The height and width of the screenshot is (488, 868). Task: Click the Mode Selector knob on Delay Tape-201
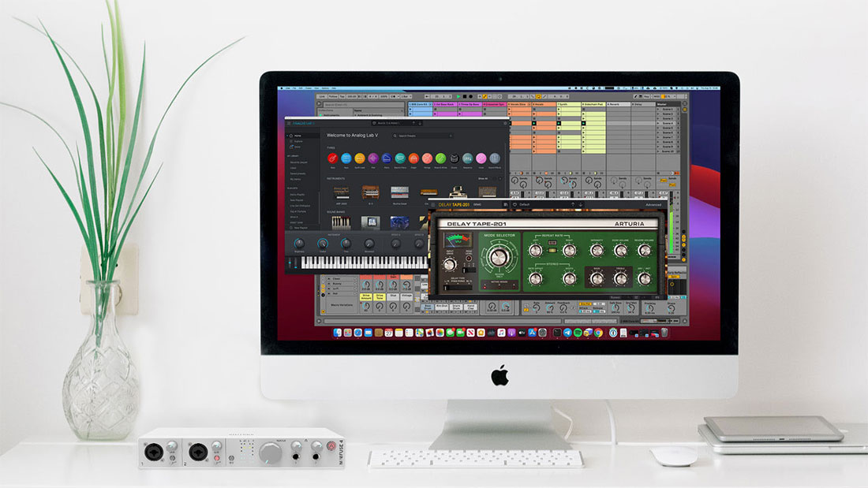(x=499, y=257)
